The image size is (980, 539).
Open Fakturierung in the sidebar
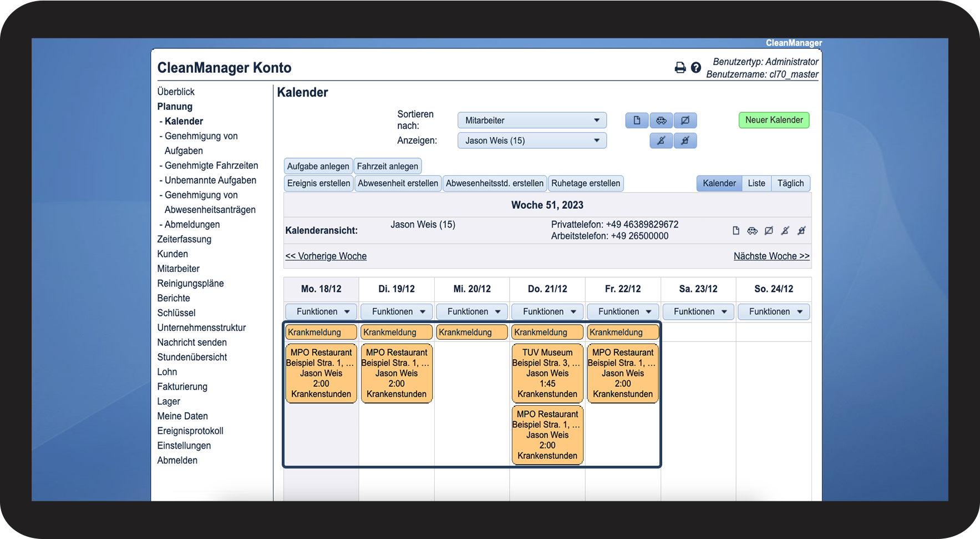click(x=182, y=386)
